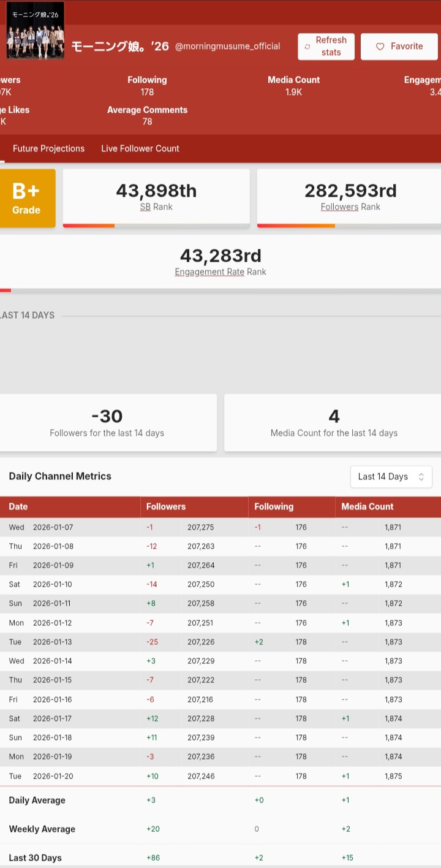Screen dimensions: 441x868
Task: Click the SB Rank underlined label
Action: pyautogui.click(x=145, y=207)
